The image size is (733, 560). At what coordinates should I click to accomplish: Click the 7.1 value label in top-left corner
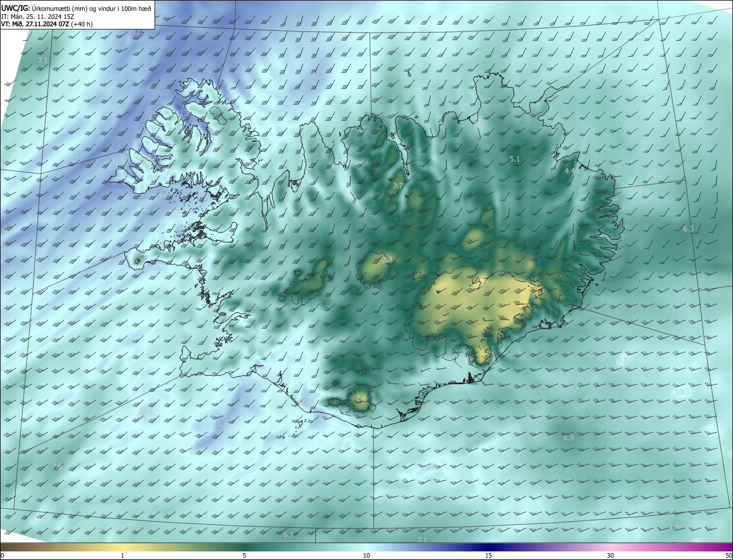point(43,60)
